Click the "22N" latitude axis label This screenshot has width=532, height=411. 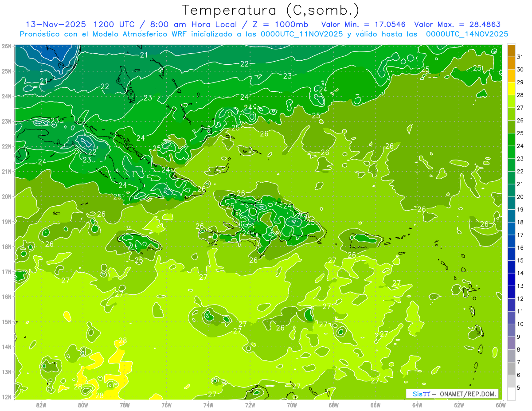point(6,146)
